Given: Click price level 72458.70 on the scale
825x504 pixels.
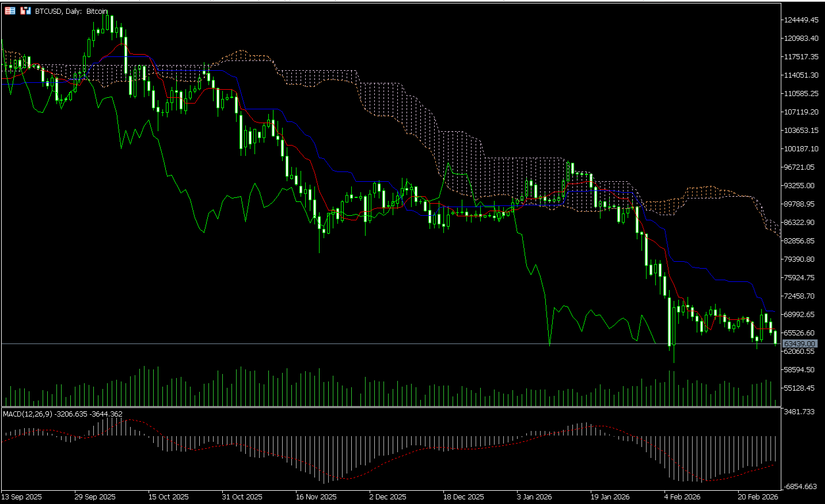Looking at the screenshot, I should pyautogui.click(x=799, y=296).
